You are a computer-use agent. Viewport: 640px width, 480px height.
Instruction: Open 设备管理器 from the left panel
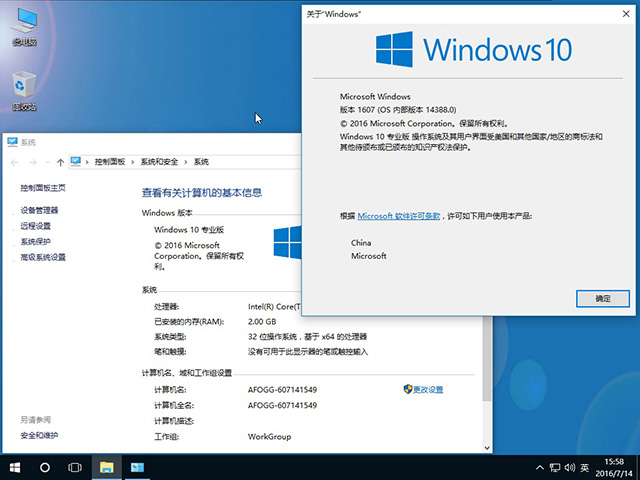click(40, 210)
